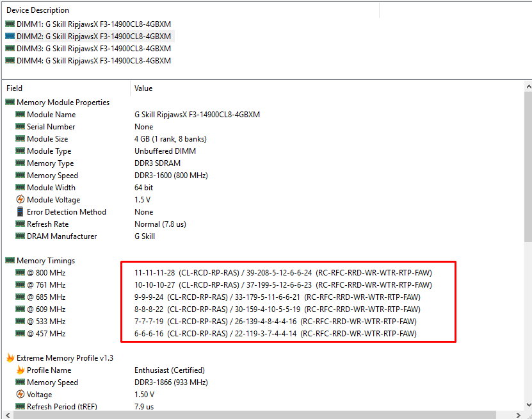Select the 'DDR3 SDRAM' value

click(157, 163)
